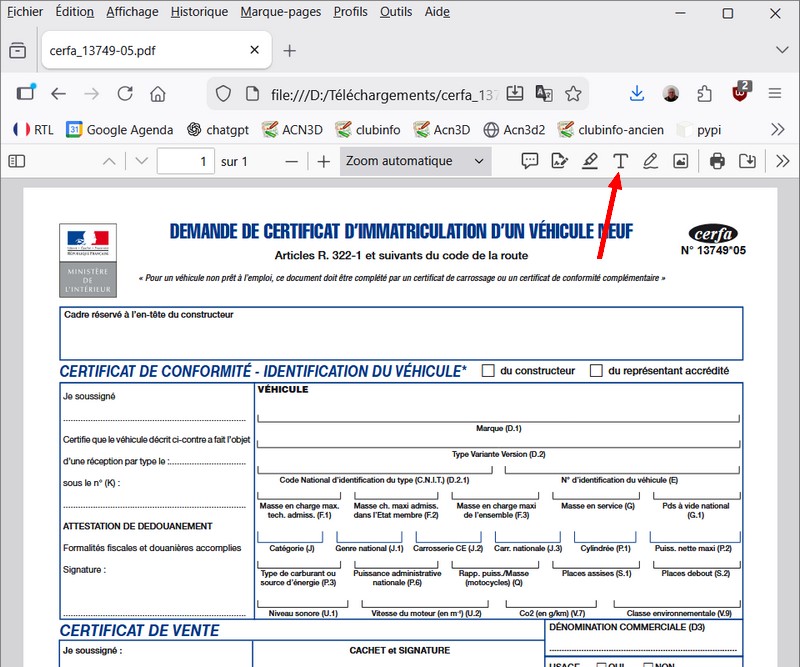Tick the 'du représentant accrédité' checkbox
Viewport: 800px width, 667px height.
click(596, 371)
